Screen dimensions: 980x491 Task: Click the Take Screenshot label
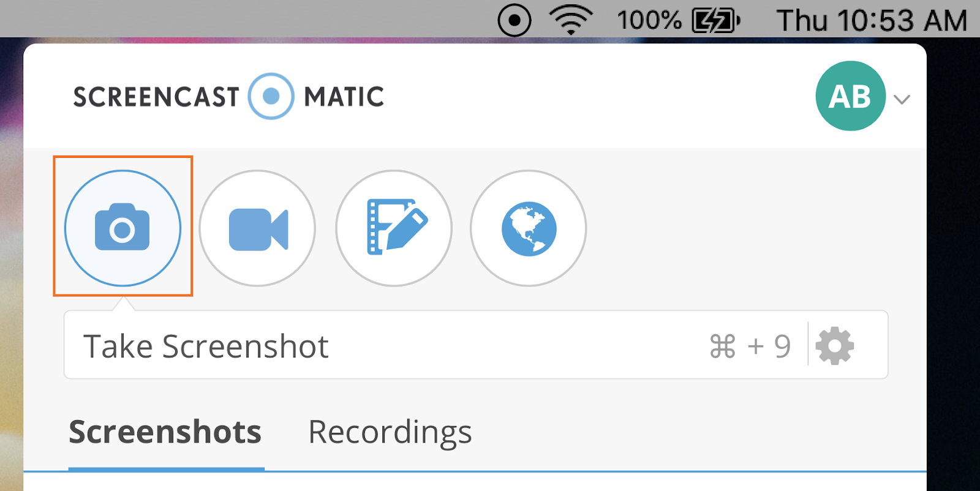click(206, 347)
